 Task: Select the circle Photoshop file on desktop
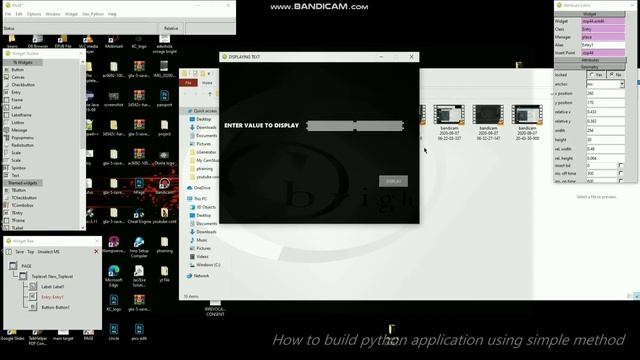[x=114, y=332]
